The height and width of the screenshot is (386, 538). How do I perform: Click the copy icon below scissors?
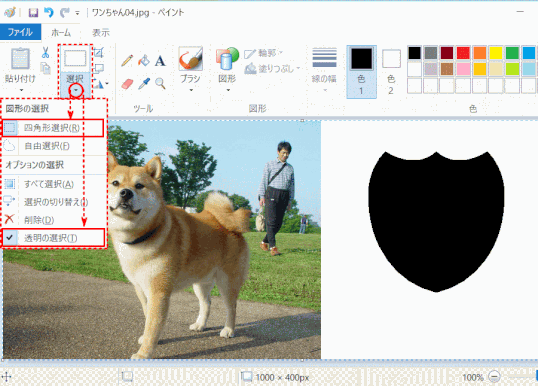click(x=45, y=68)
